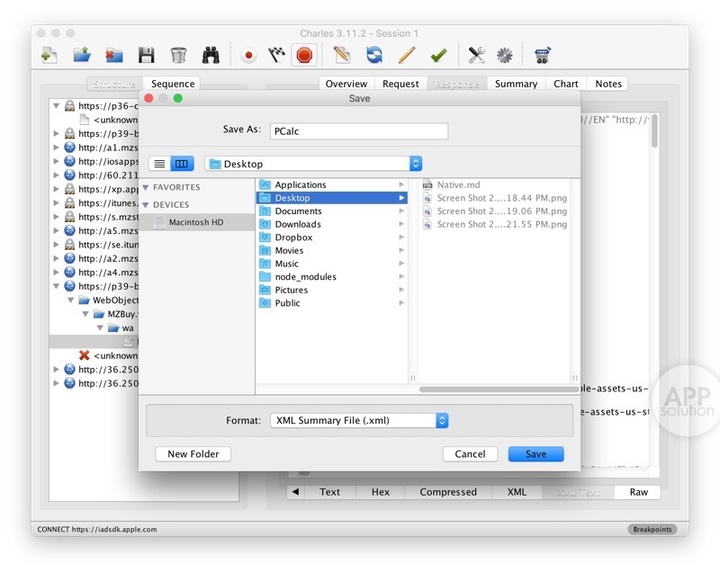Screen dimensions: 720x573
Task: Click the green checkmark Validate icon
Action: tap(438, 55)
